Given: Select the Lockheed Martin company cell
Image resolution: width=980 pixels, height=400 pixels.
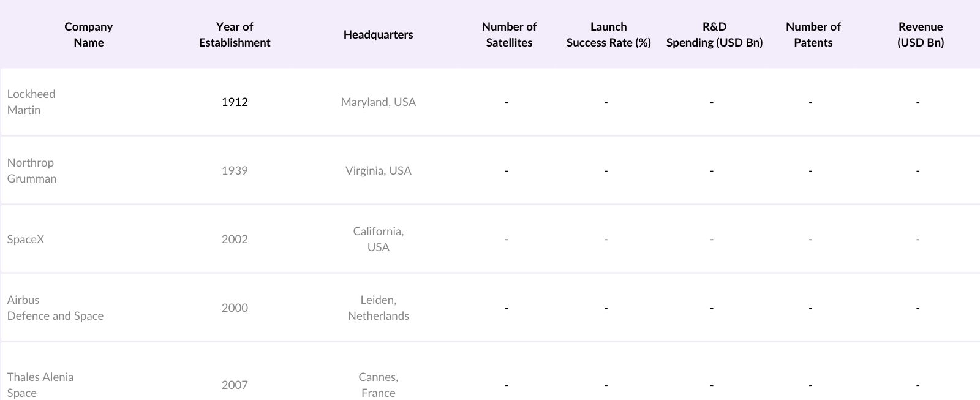Looking at the screenshot, I should pyautogui.click(x=31, y=102).
